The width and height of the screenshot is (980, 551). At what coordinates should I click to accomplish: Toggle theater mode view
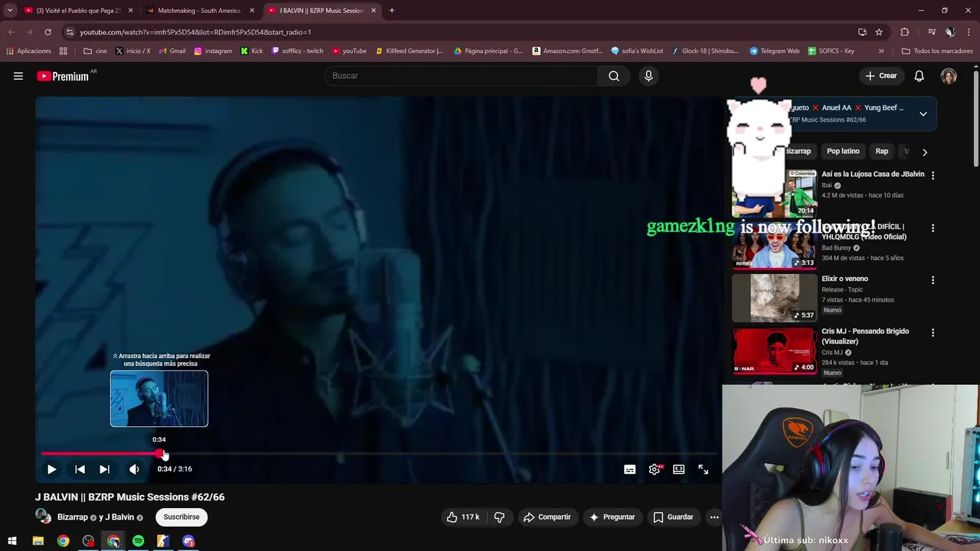[x=678, y=469]
